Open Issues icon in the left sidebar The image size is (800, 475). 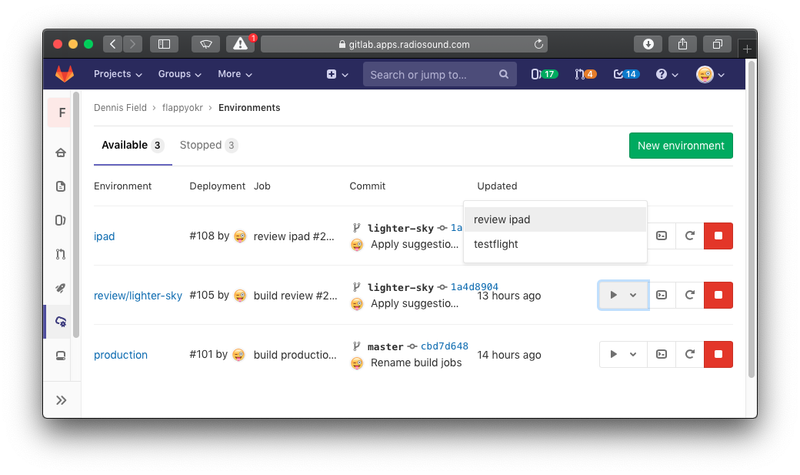61,220
